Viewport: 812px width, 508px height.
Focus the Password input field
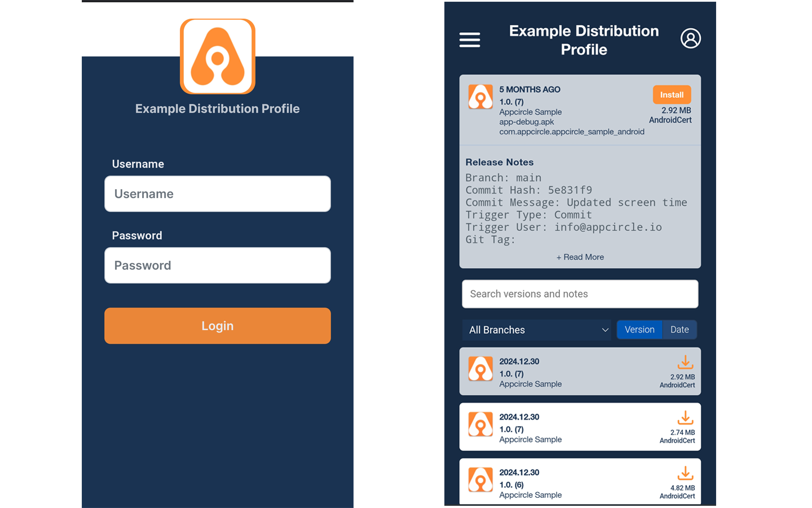coord(218,265)
